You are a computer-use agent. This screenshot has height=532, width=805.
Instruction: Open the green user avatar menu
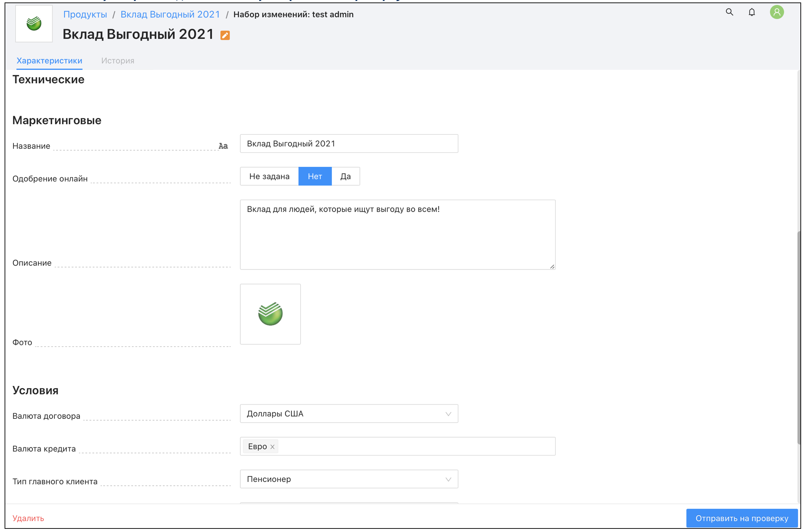(x=776, y=12)
